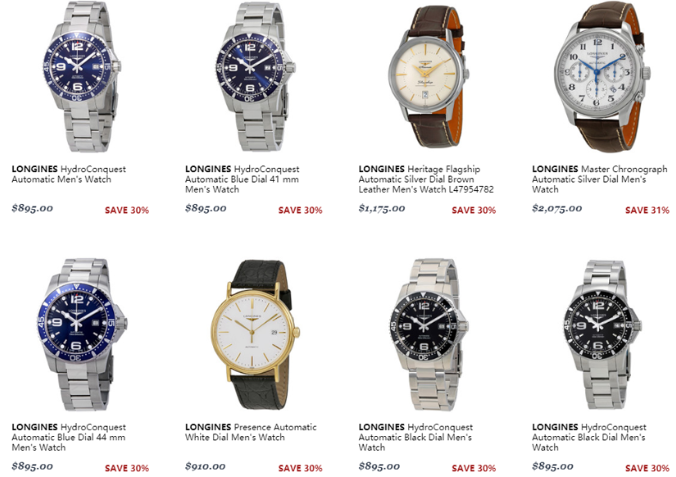Open Presence Automatic White Dial title link

click(x=251, y=432)
